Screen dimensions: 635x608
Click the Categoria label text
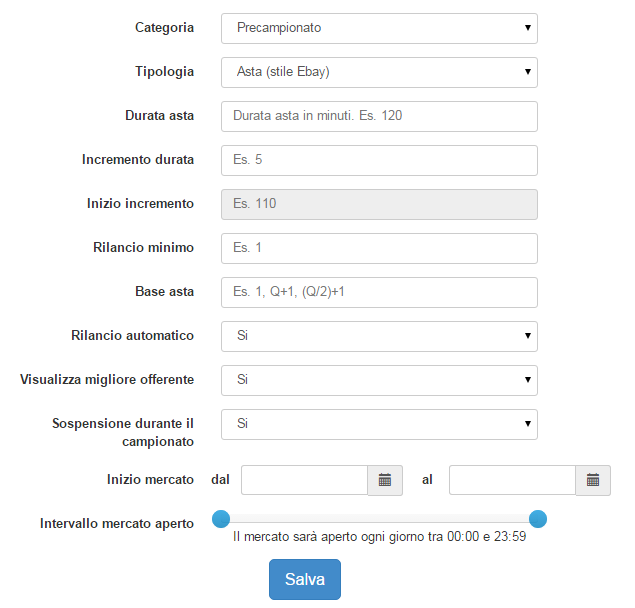coord(164,28)
